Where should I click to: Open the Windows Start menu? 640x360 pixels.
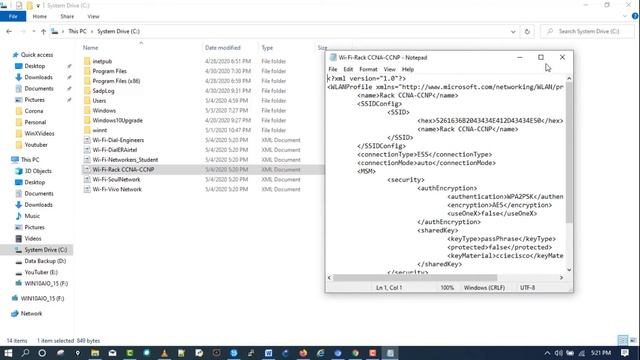8,353
